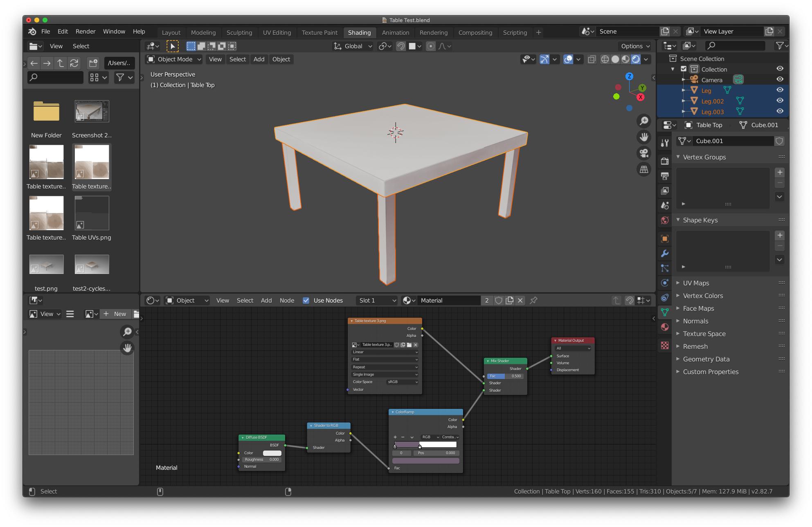812x527 pixels.
Task: Click the Mix Shader Fac slider
Action: click(x=505, y=376)
